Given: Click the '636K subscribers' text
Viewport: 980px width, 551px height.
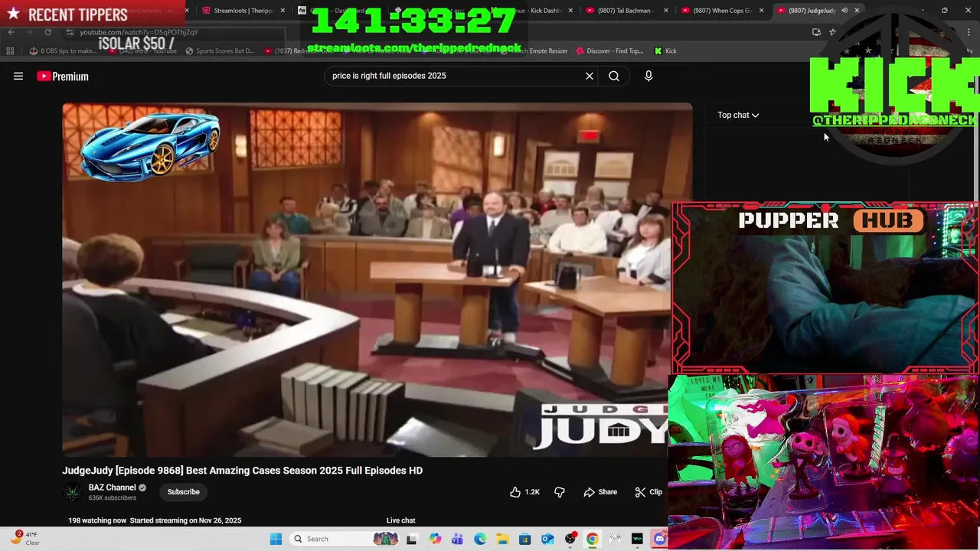Looking at the screenshot, I should tap(113, 498).
